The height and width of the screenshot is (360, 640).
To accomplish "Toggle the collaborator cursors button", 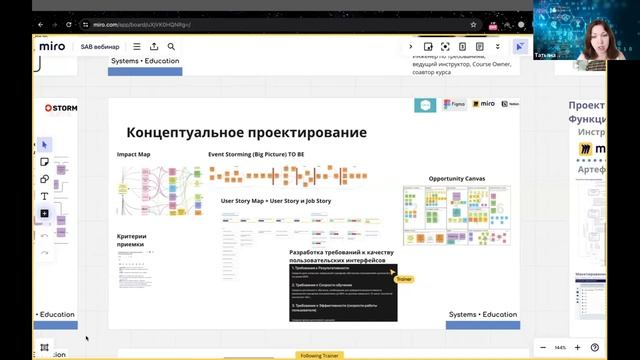I will 520,47.
